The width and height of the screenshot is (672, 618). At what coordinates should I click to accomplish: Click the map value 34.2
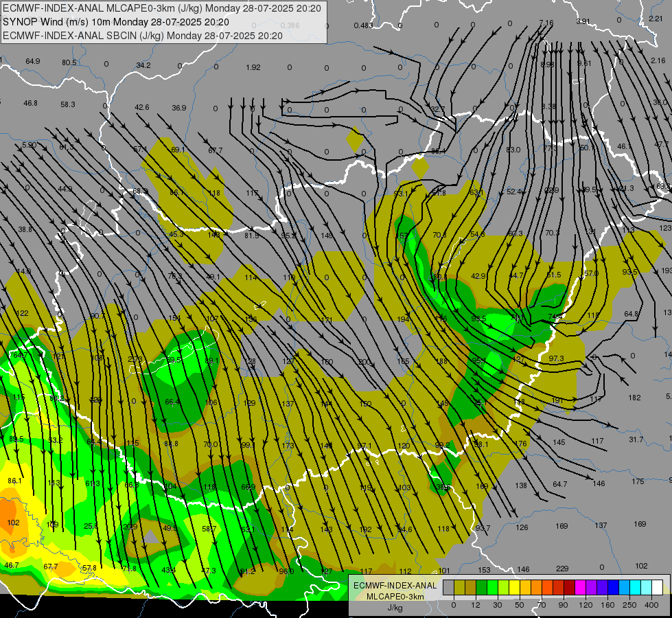143,65
